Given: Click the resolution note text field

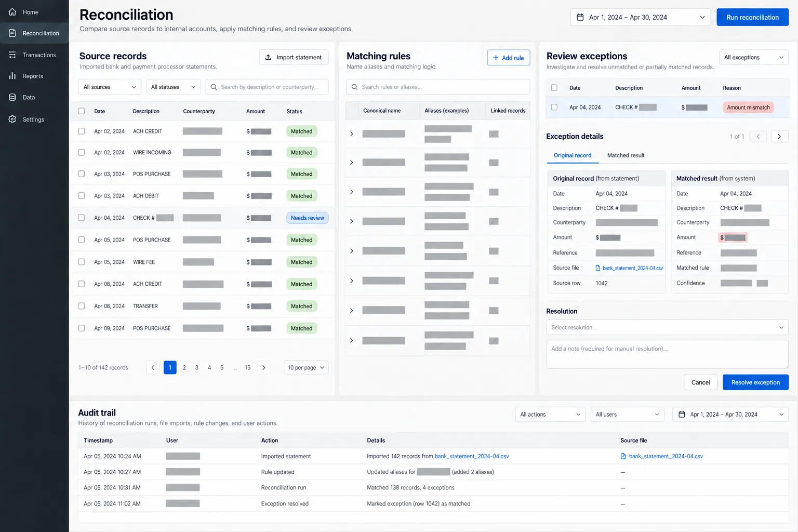Looking at the screenshot, I should 668,354.
